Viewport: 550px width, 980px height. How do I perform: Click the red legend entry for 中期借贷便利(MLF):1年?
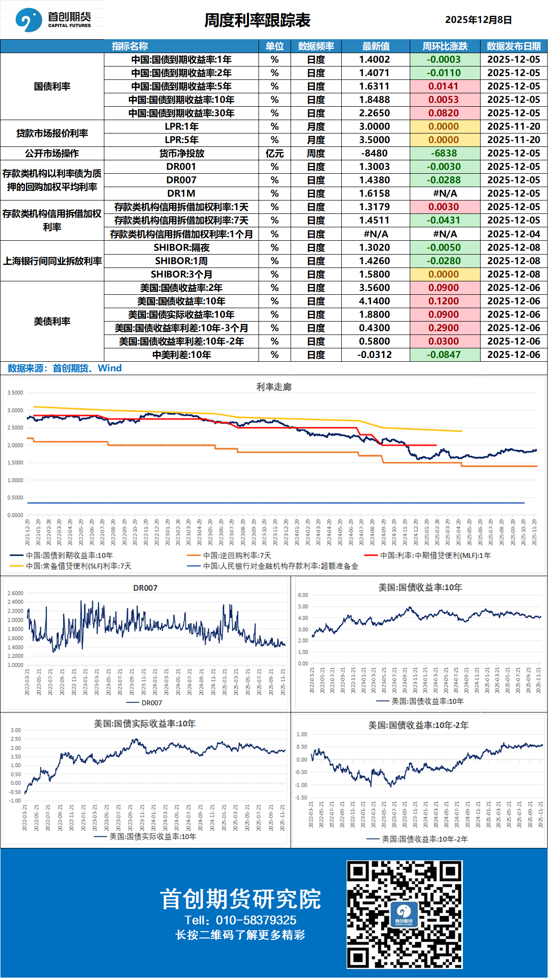[x=435, y=556]
